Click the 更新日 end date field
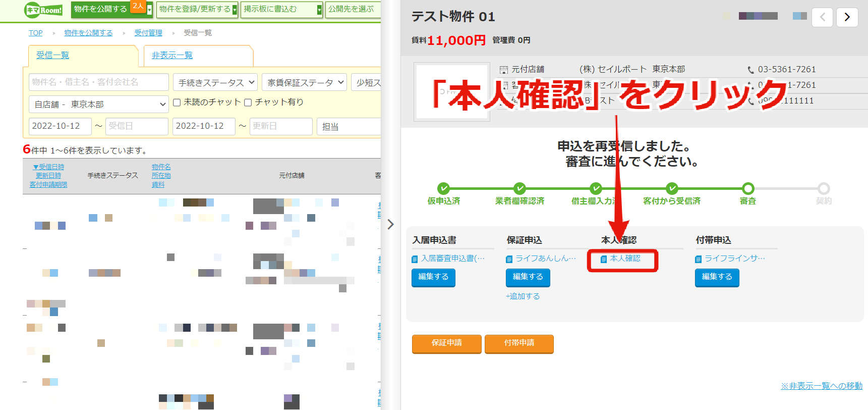The height and width of the screenshot is (410, 868). pos(281,126)
